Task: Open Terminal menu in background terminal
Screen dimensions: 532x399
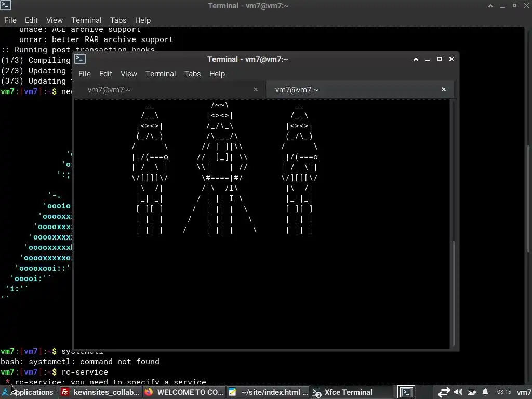Action: (x=86, y=20)
